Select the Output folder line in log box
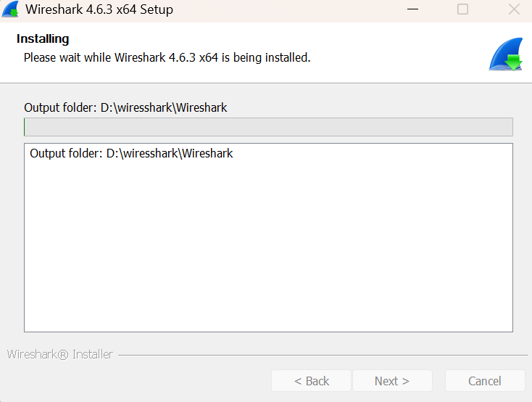This screenshot has width=532, height=402. click(131, 153)
